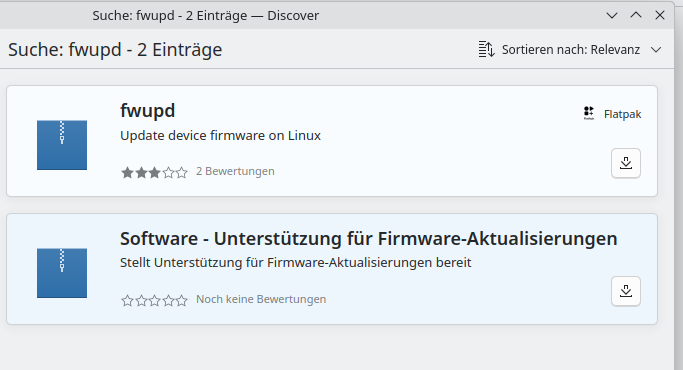Click the Software - Unterstützung für Firmware-Aktualisierungen title
Viewport: 683px width, 370px height.
pyautogui.click(x=369, y=239)
